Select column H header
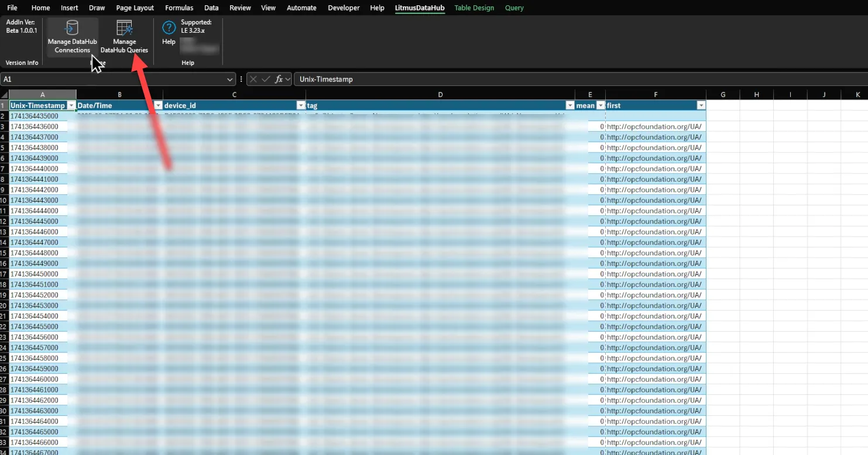The width and height of the screenshot is (868, 455). click(x=756, y=95)
